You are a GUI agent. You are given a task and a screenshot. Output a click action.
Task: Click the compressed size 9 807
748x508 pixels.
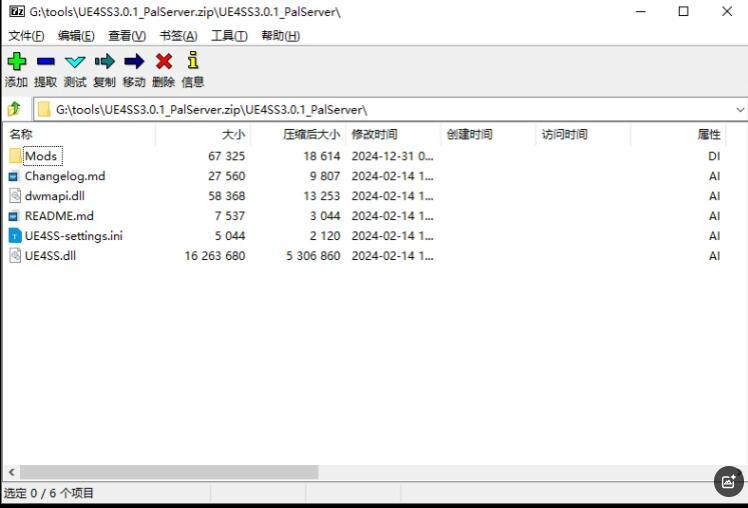pos(325,176)
